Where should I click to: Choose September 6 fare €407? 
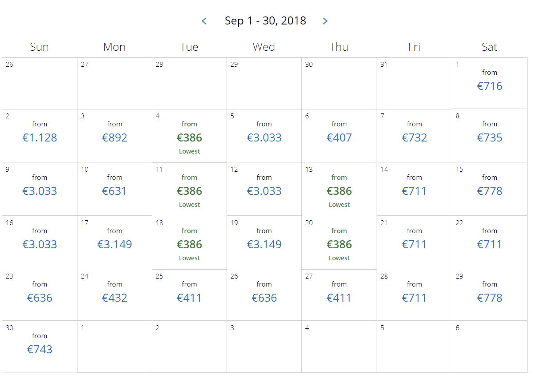(339, 136)
